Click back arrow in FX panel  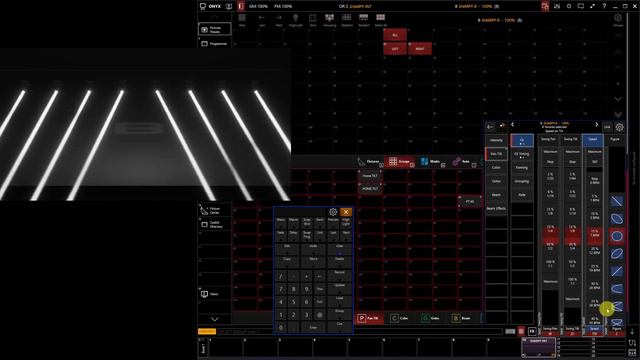point(490,127)
